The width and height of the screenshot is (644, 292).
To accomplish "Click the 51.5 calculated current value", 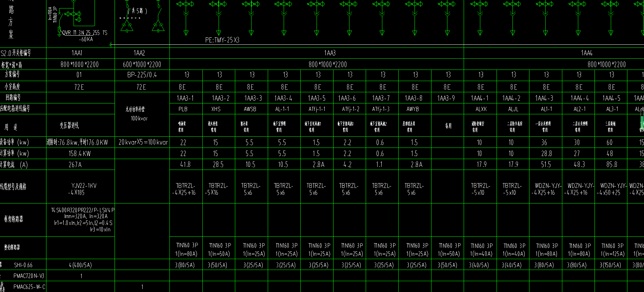I will pos(546,164).
